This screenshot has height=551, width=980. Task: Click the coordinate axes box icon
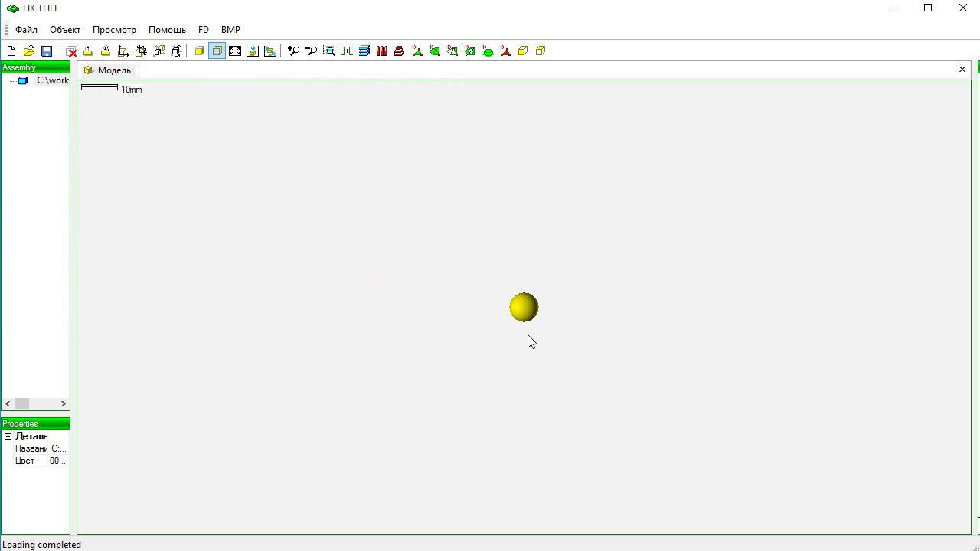123,51
